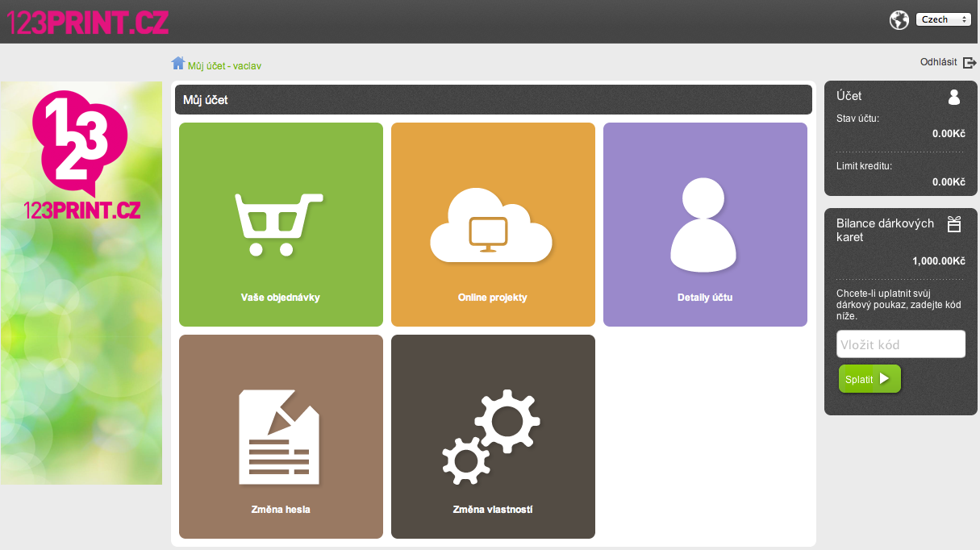Open Vaše objednávky label

281,298
